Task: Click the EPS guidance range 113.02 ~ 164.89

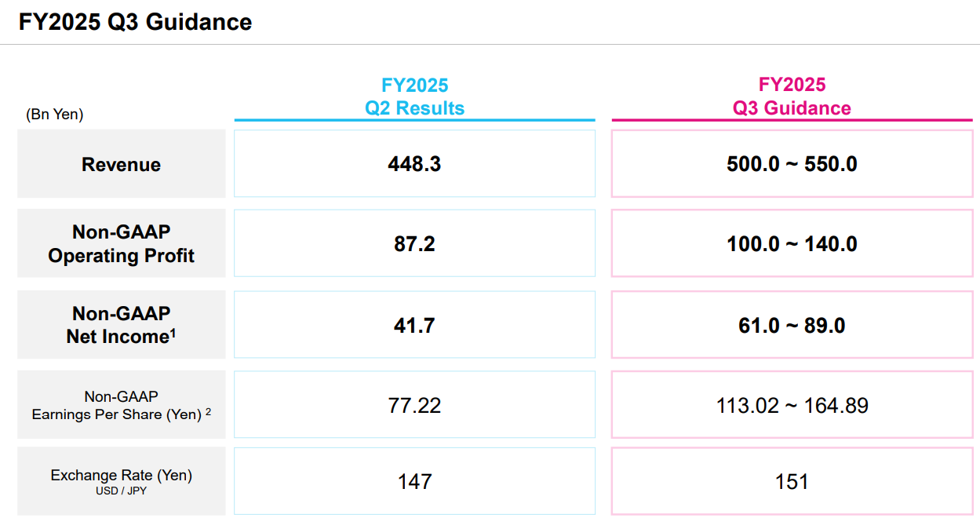Action: tap(792, 406)
